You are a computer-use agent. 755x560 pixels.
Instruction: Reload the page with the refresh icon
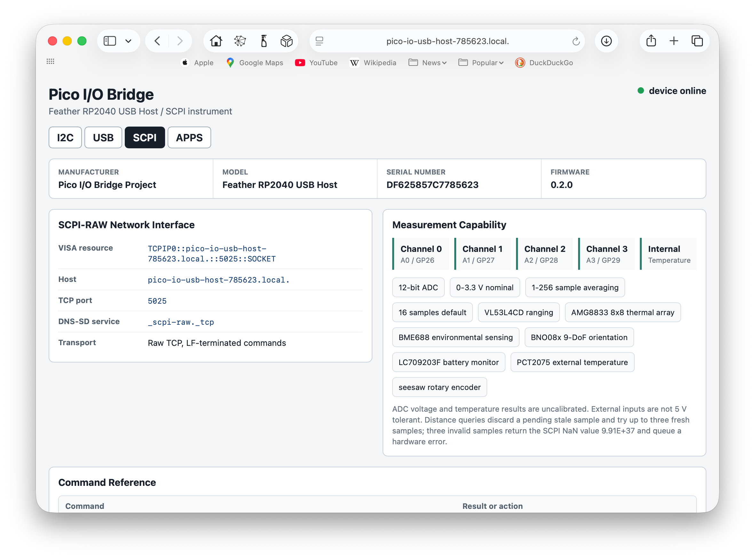pyautogui.click(x=576, y=41)
